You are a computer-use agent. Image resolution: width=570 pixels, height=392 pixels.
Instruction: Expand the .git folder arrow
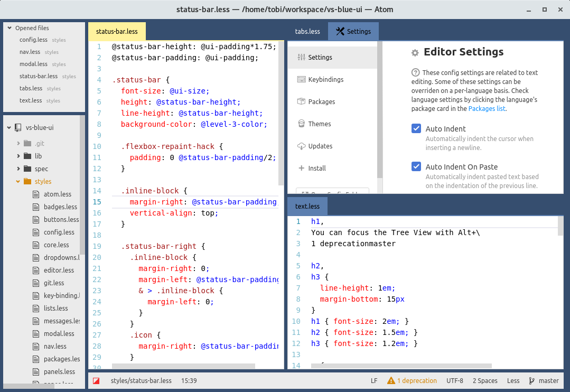pos(18,143)
